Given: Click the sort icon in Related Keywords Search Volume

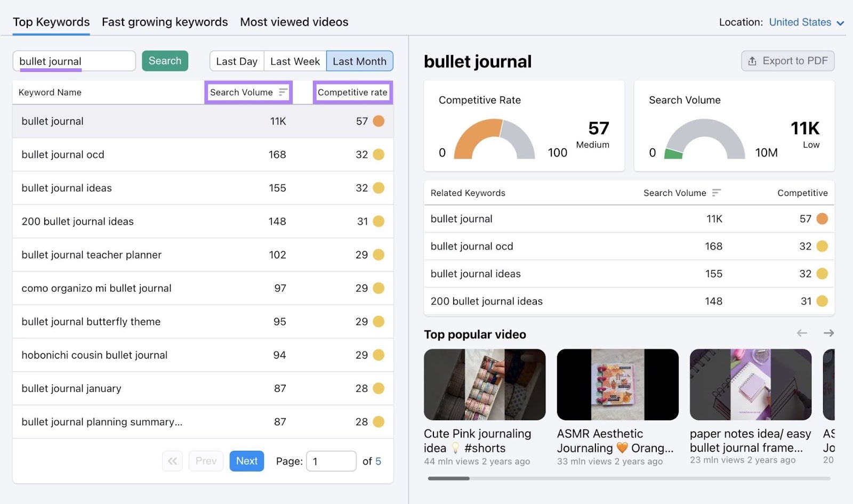Looking at the screenshot, I should click(716, 193).
